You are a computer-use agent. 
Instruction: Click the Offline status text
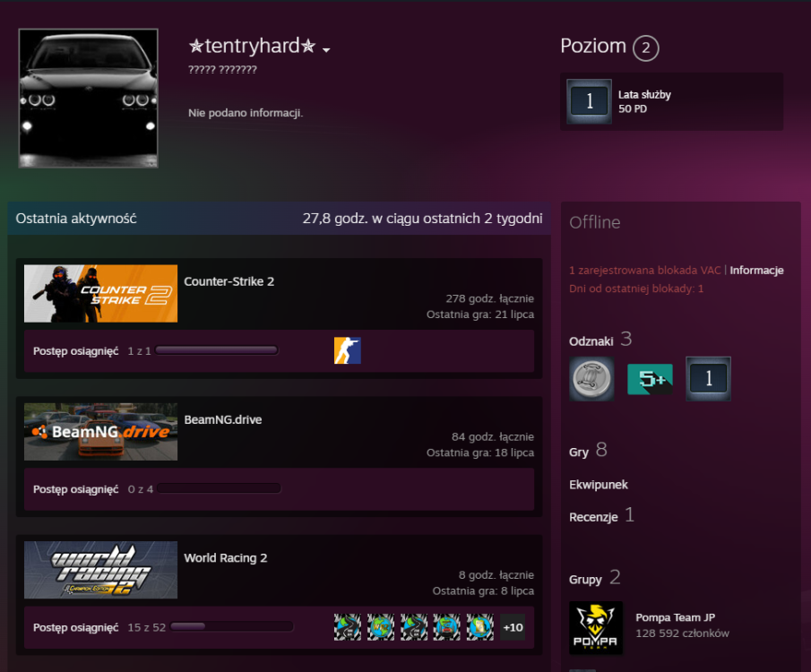[595, 222]
